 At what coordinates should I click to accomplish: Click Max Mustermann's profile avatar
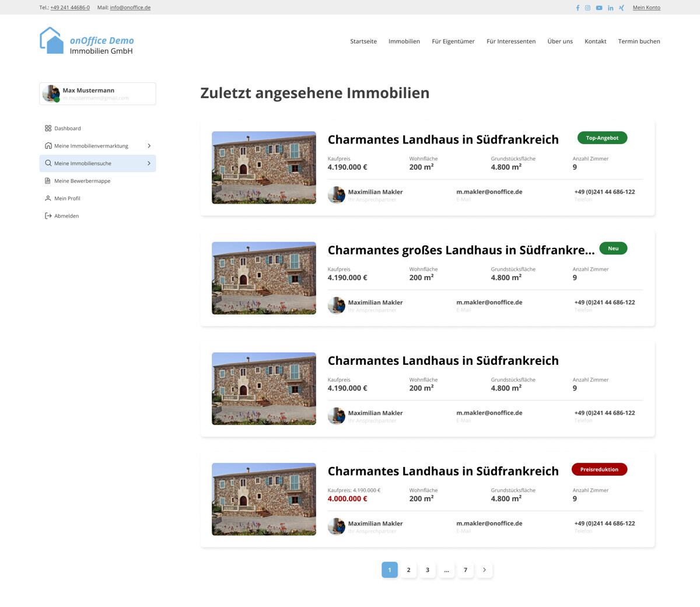pos(51,93)
